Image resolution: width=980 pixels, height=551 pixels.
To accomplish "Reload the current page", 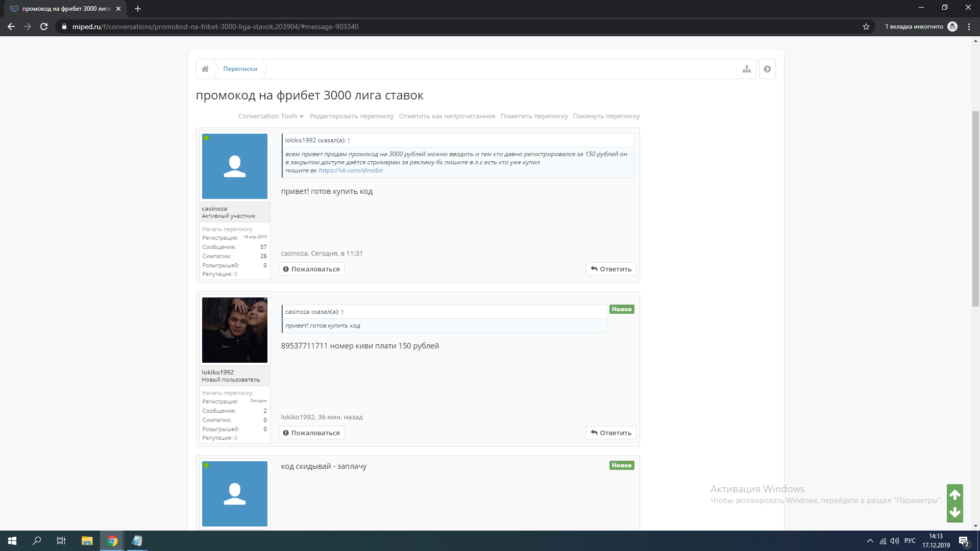I will point(44,27).
